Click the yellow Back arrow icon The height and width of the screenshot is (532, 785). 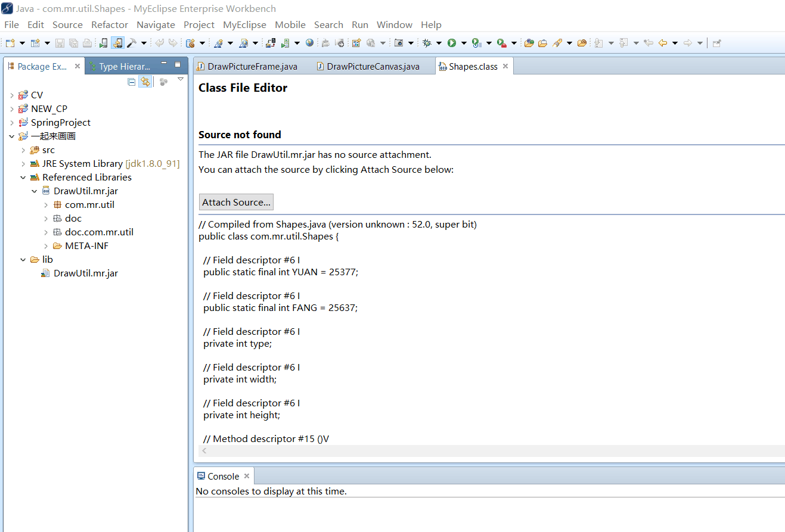[x=663, y=43]
